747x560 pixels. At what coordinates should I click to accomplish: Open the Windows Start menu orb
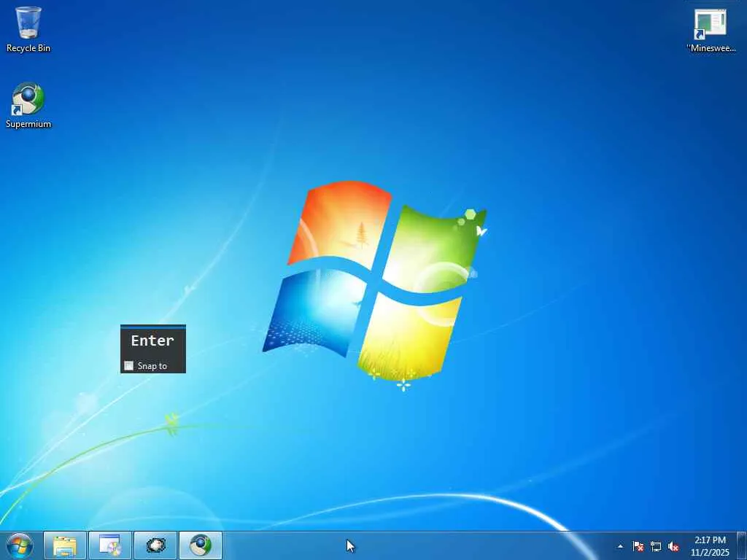click(x=20, y=545)
